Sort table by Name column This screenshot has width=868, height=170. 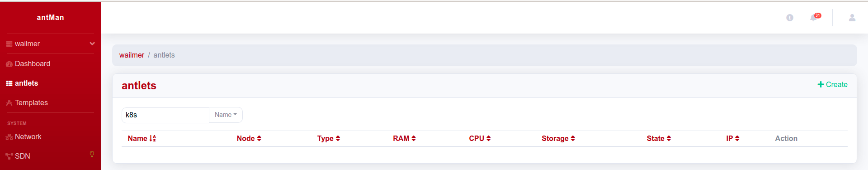click(142, 139)
